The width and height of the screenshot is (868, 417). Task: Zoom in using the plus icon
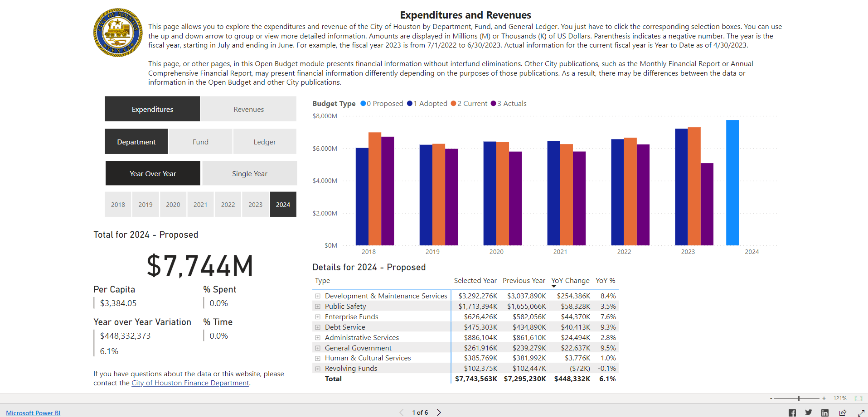(824, 398)
